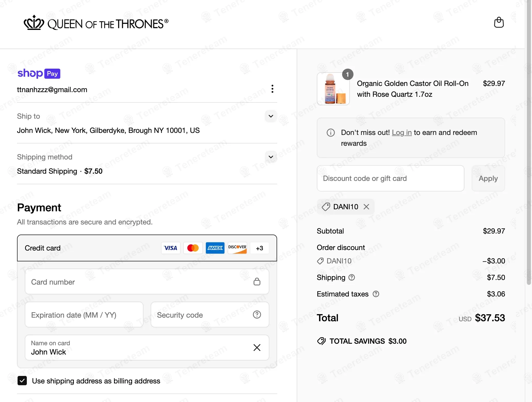Open the shopping bag cart icon
This screenshot has width=532, height=402.
499,22
